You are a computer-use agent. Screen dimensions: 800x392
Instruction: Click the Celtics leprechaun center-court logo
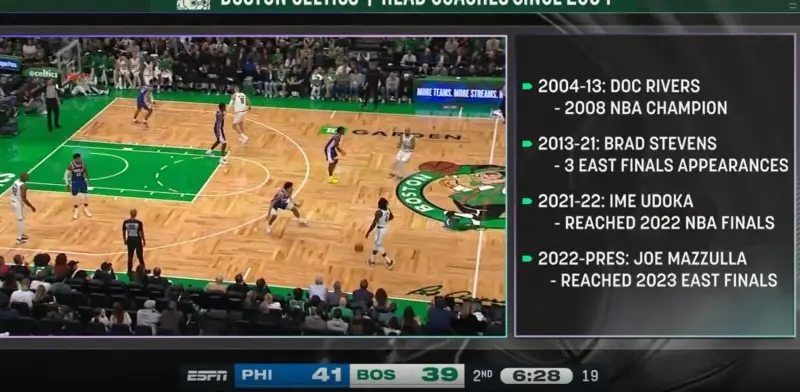452,196
